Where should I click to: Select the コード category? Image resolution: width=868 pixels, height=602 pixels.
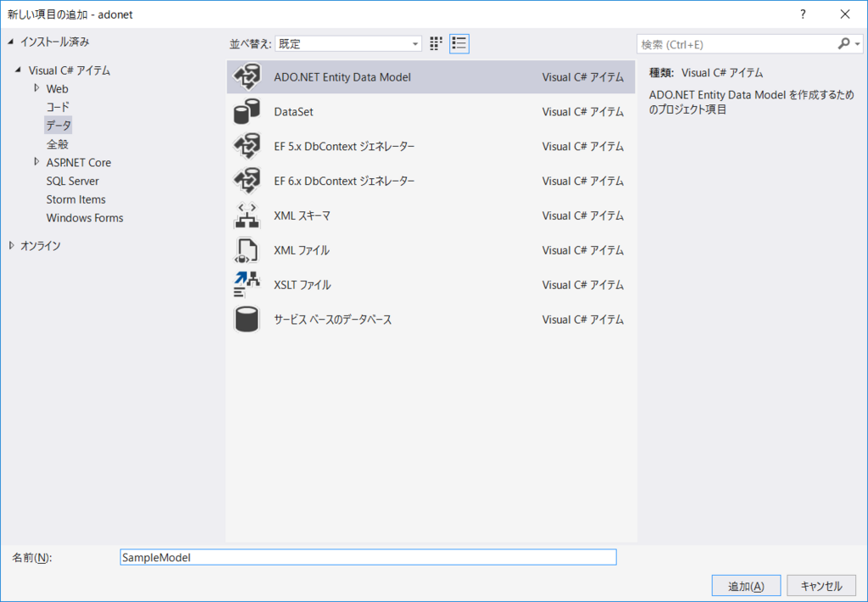tap(58, 107)
